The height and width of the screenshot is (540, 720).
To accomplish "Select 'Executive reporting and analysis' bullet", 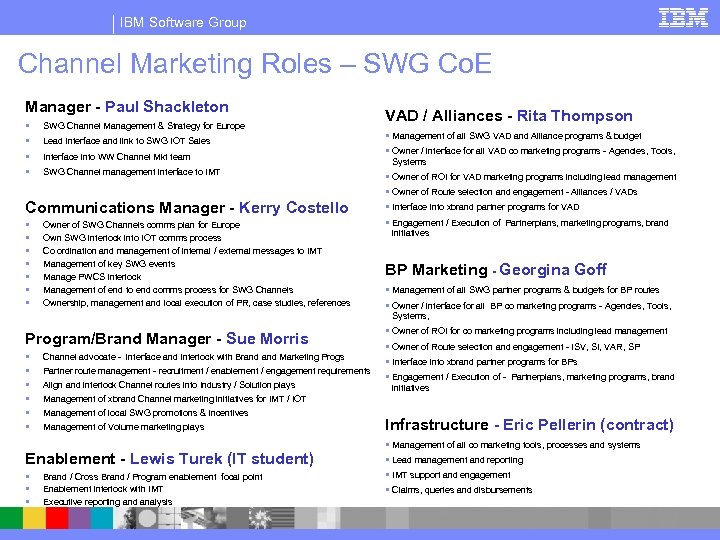I will [108, 502].
